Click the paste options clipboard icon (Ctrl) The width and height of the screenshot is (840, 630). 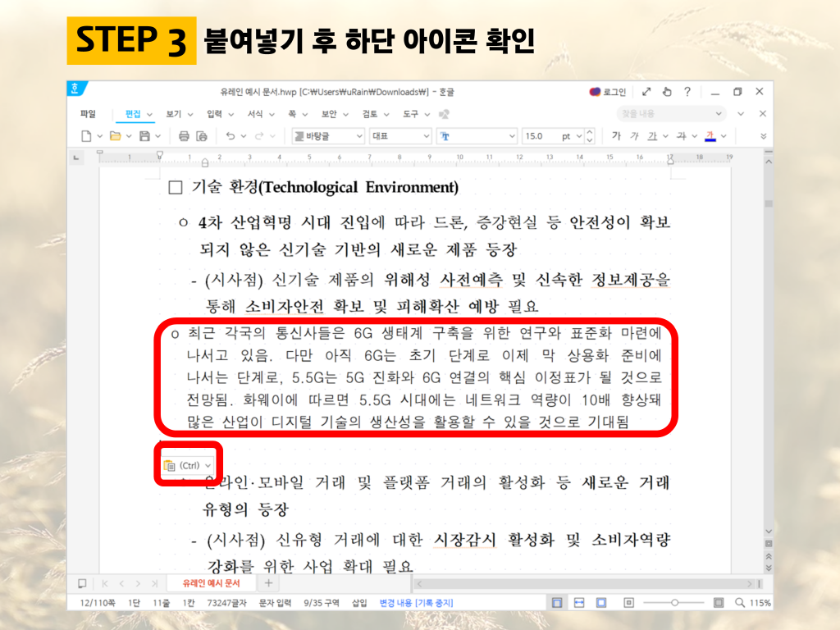coord(169,466)
